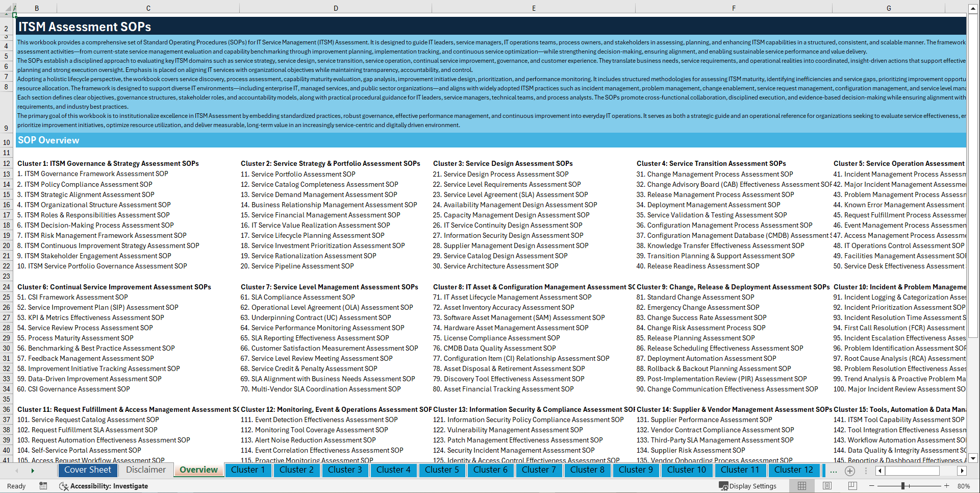Select the Cluster 9 sheet tab
980x493 pixels.
coord(636,470)
